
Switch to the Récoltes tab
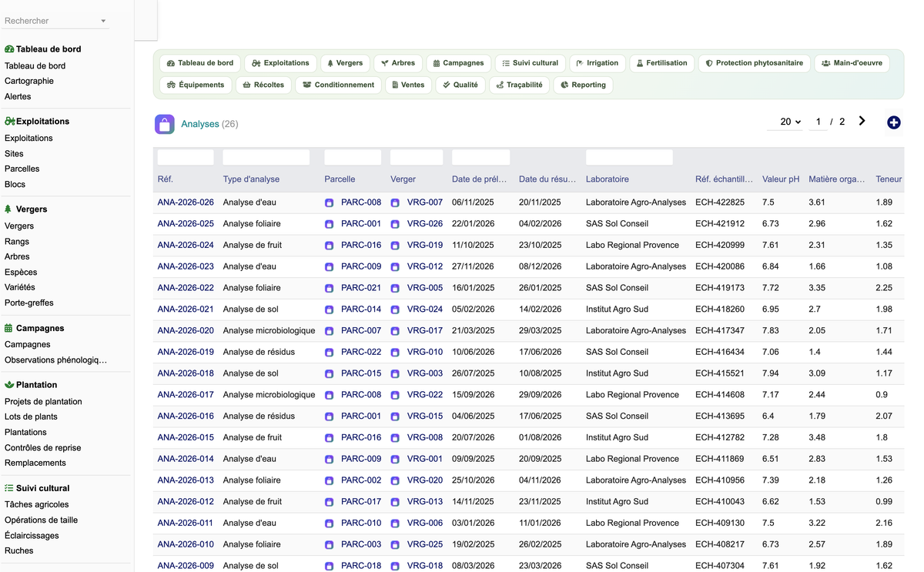[263, 85]
